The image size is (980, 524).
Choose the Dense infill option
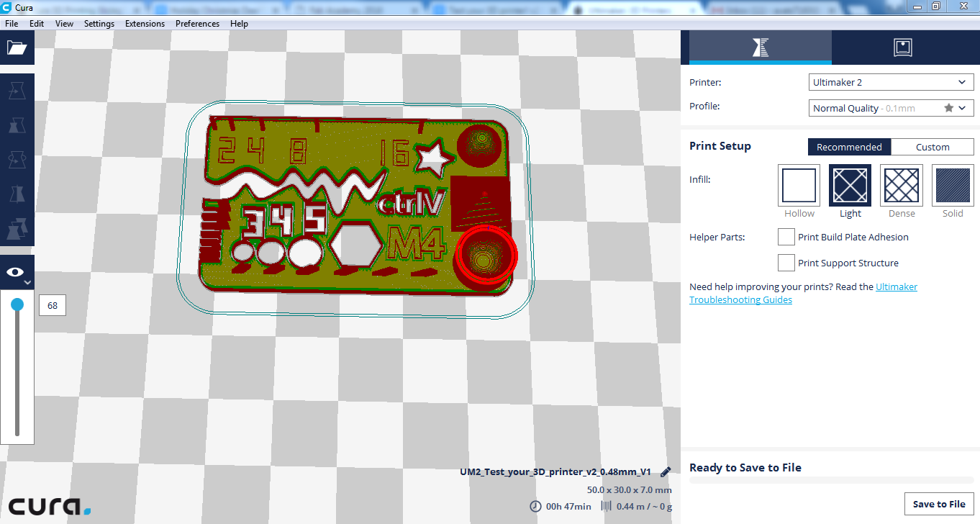(x=902, y=185)
